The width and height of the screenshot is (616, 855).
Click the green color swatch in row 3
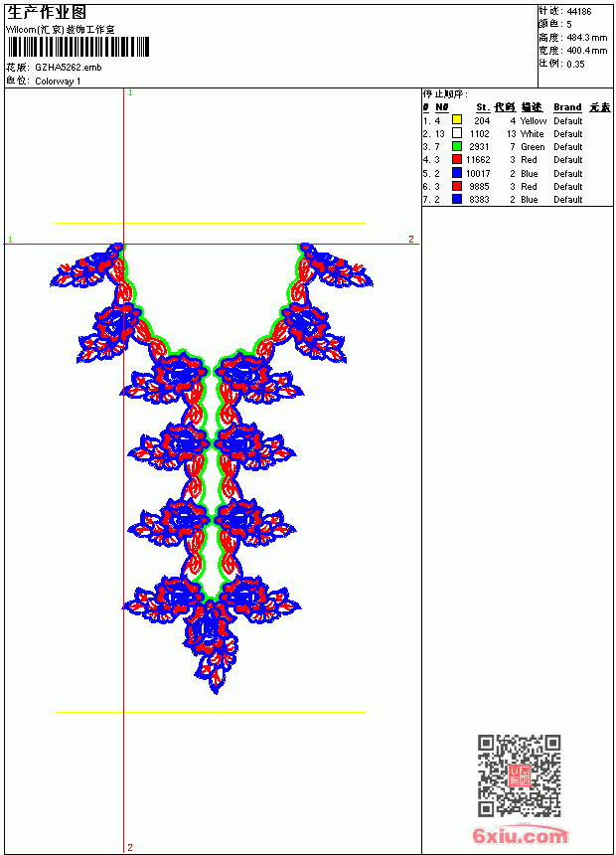tap(457, 146)
